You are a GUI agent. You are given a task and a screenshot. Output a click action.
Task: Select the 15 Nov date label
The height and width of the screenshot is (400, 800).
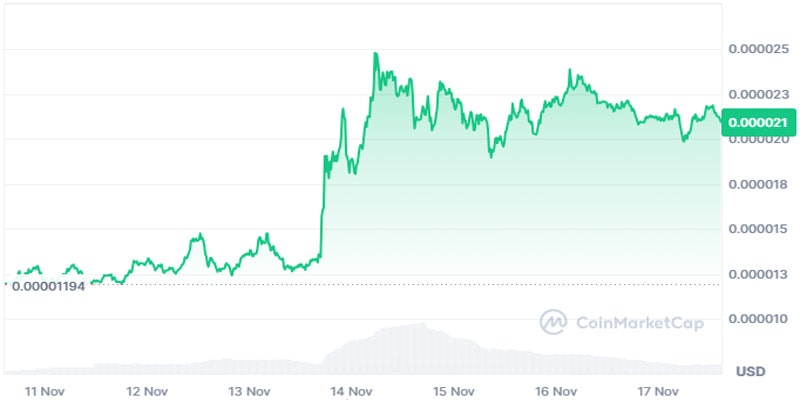(x=456, y=390)
